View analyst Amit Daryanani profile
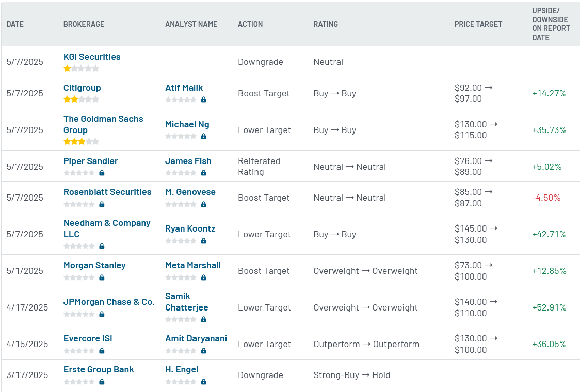 tap(196, 338)
